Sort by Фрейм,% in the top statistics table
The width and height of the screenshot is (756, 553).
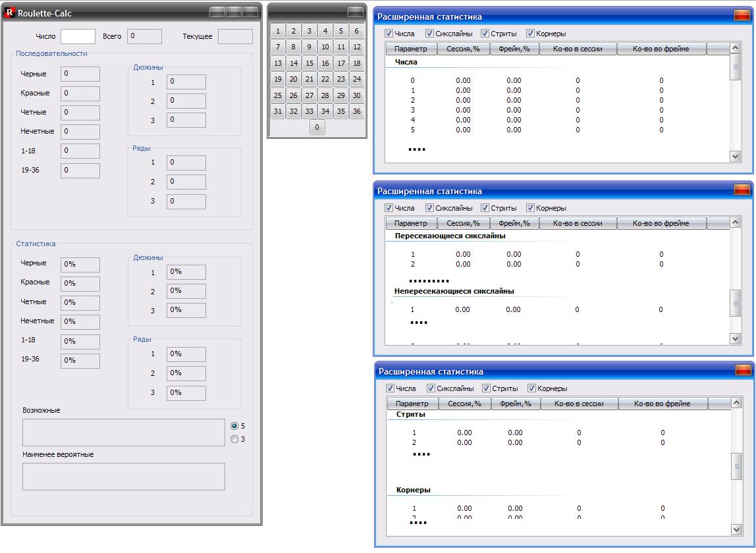click(x=514, y=49)
